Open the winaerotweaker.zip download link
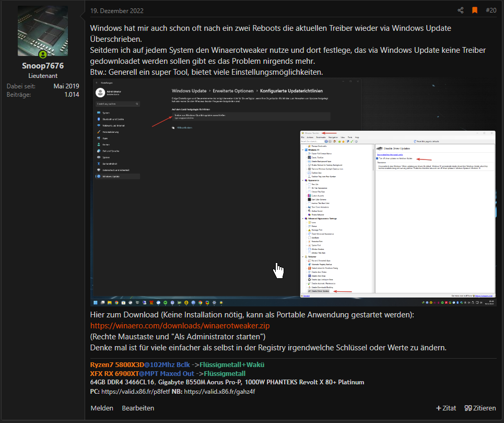The image size is (504, 423). [180, 326]
